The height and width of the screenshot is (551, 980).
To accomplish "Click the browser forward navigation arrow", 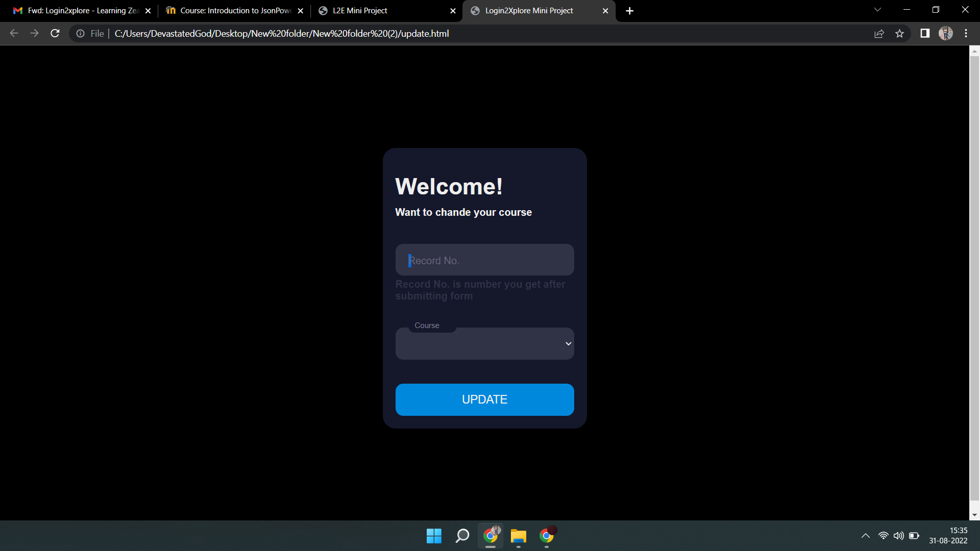I will 34,33.
